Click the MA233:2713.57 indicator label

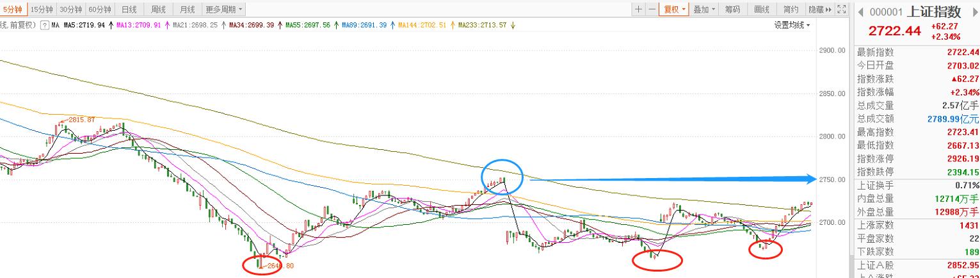click(x=482, y=25)
